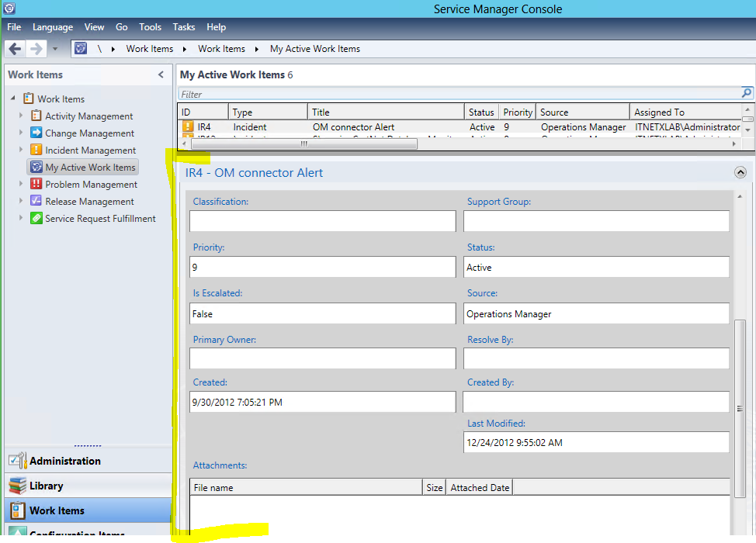Image resolution: width=756 pixels, height=543 pixels.
Task: Collapse the Work Items navigation pane
Action: (x=161, y=75)
